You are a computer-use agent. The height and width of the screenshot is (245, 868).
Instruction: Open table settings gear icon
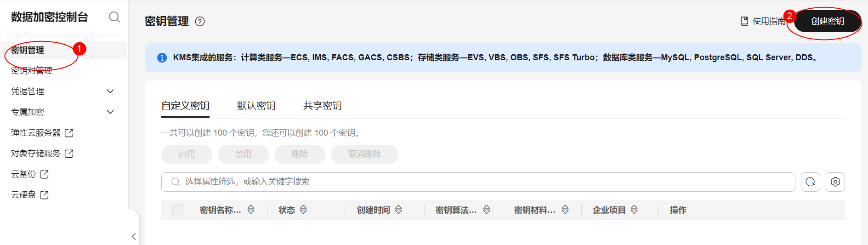coord(835,182)
